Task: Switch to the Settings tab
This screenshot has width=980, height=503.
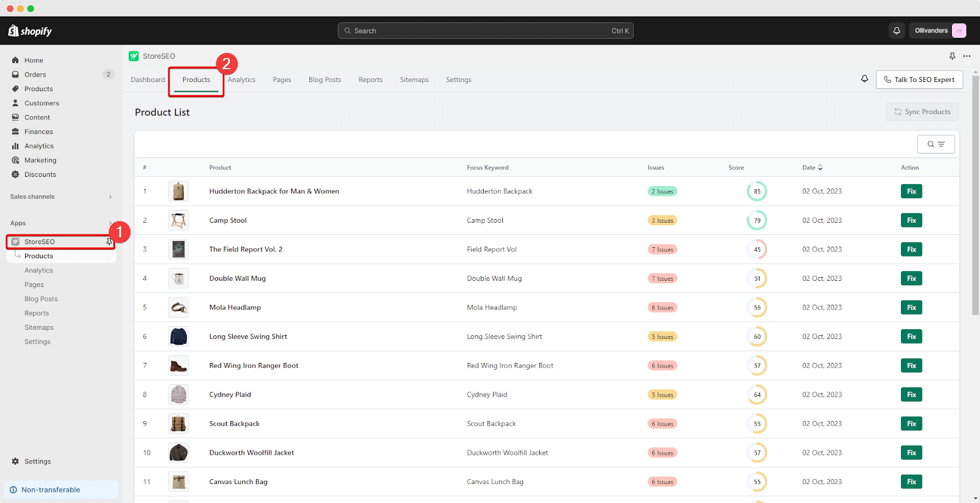Action: coord(459,80)
